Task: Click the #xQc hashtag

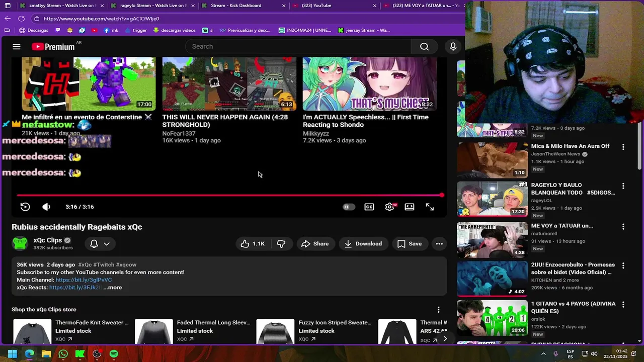Action: 85,264
